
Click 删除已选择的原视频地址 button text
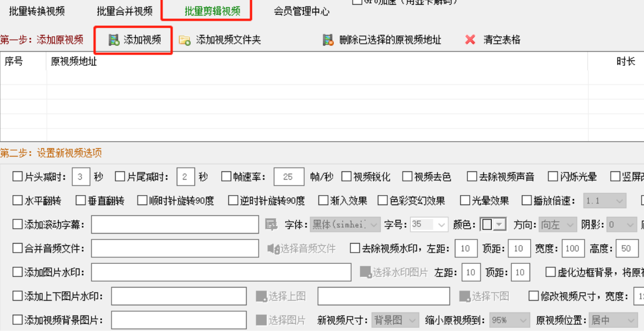tap(390, 40)
